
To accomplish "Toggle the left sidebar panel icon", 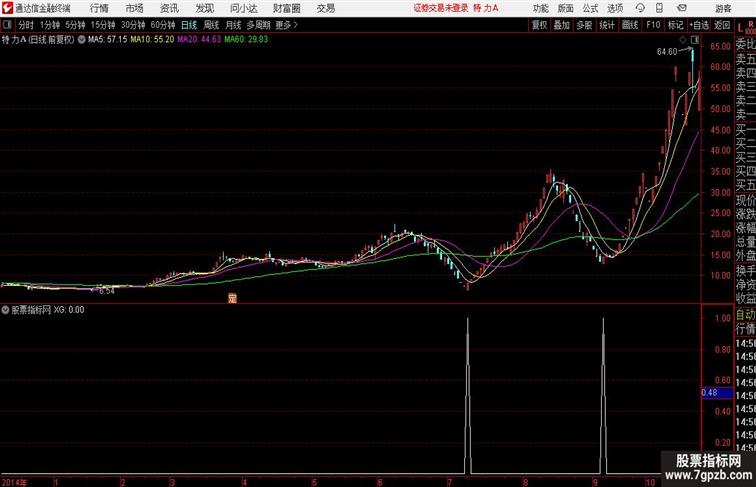I will [7, 25].
